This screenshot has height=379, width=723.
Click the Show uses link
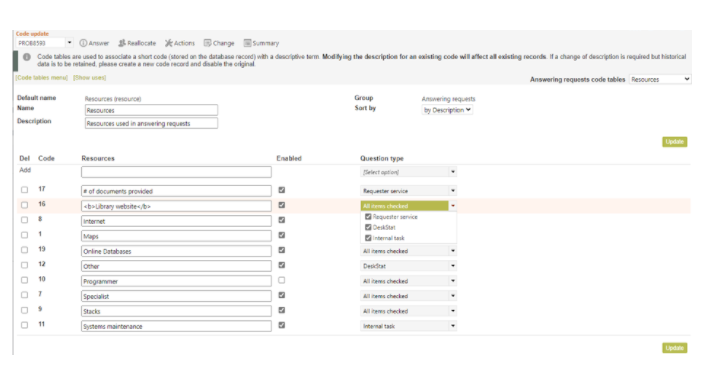[x=89, y=77]
